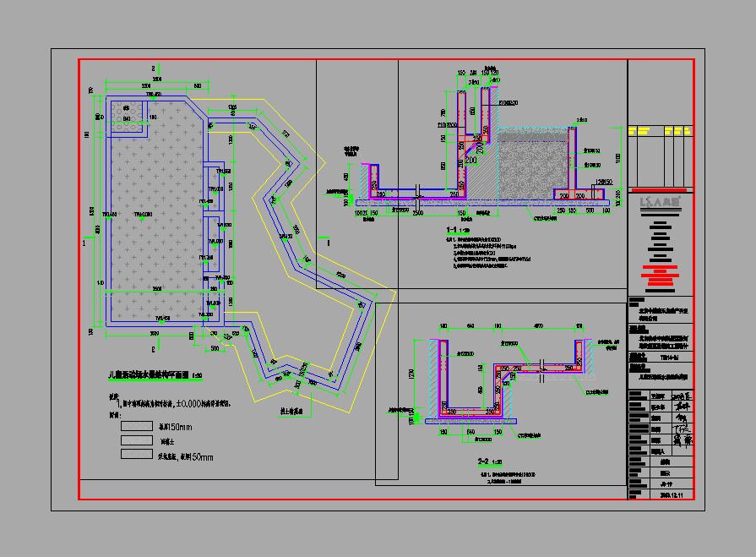Select section cut marker 1 left of plan

click(84, 243)
